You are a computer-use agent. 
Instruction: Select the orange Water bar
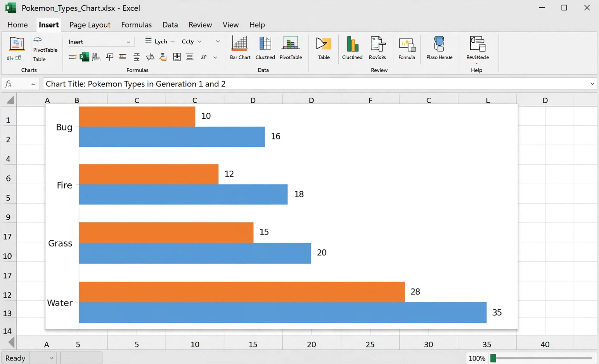click(x=242, y=292)
